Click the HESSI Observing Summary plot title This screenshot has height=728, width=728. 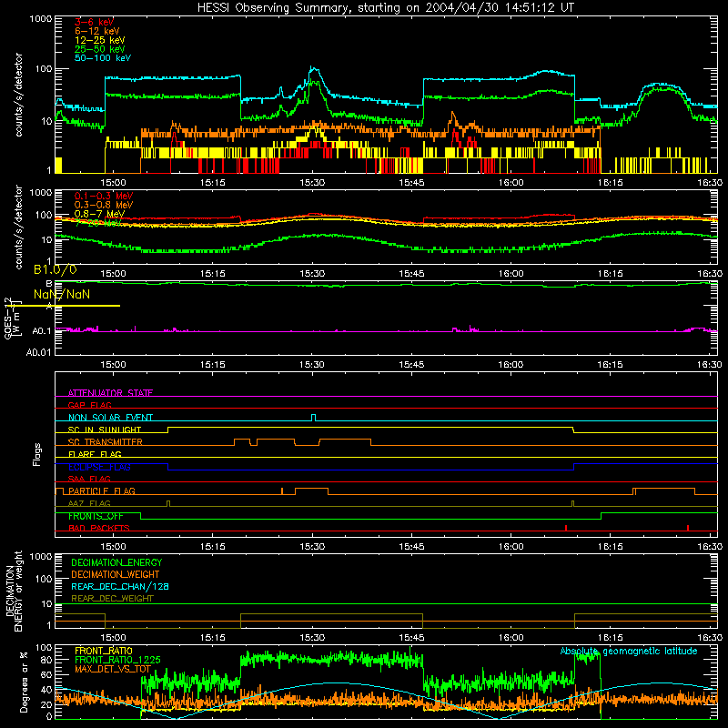click(x=386, y=8)
